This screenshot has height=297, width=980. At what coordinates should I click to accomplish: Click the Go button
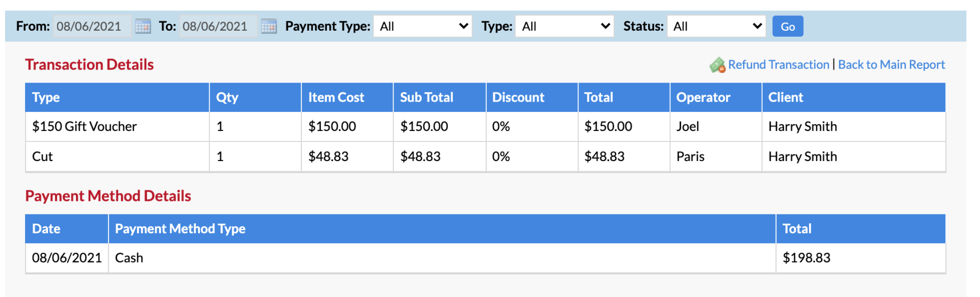click(788, 26)
